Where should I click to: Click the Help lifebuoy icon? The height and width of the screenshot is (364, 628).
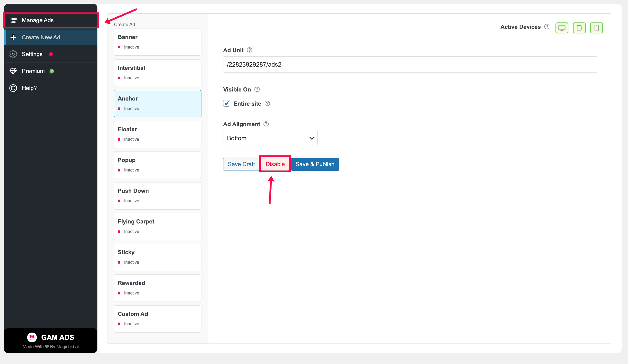click(13, 88)
